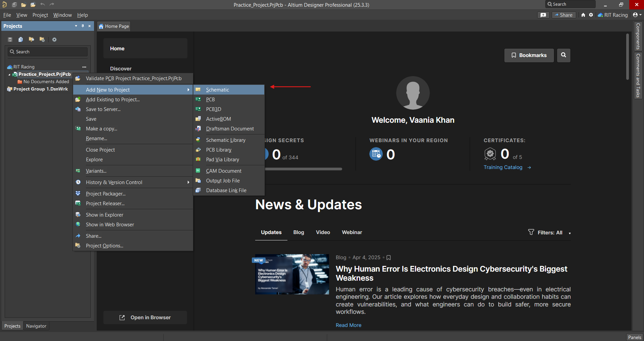
Task: Click Project Options... in context menu
Action: (x=133, y=246)
